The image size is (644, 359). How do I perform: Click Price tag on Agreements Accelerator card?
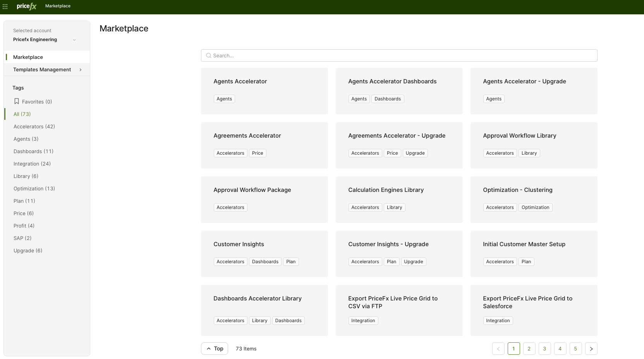tap(258, 153)
